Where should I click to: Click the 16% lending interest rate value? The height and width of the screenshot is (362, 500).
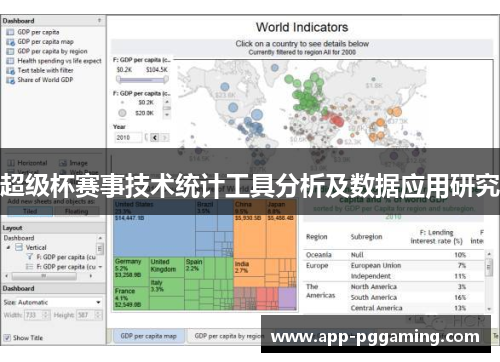(460, 297)
